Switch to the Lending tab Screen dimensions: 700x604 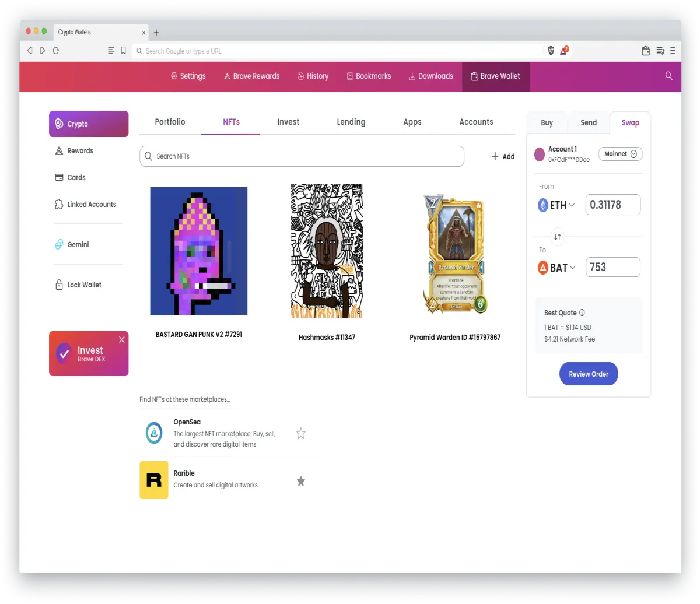(x=351, y=122)
